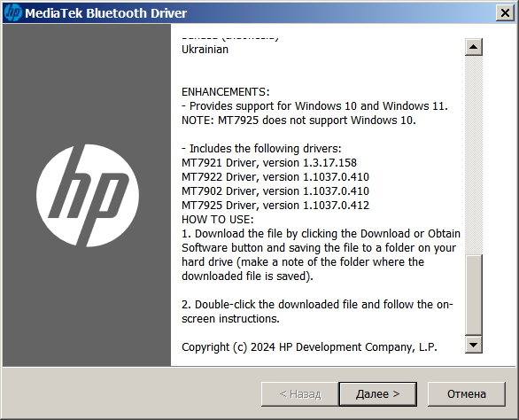Image resolution: width=519 pixels, height=420 pixels.
Task: Click the scrollbar track above the thumb
Action: tap(473, 155)
